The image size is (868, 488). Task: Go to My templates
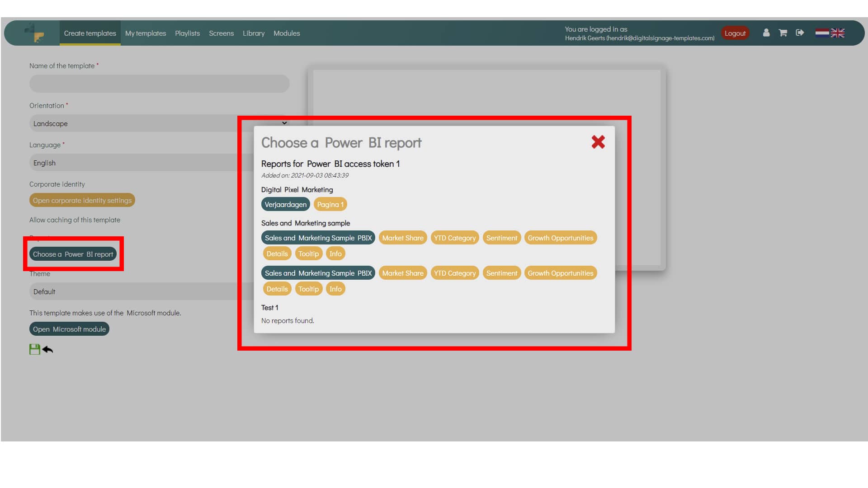click(x=146, y=33)
